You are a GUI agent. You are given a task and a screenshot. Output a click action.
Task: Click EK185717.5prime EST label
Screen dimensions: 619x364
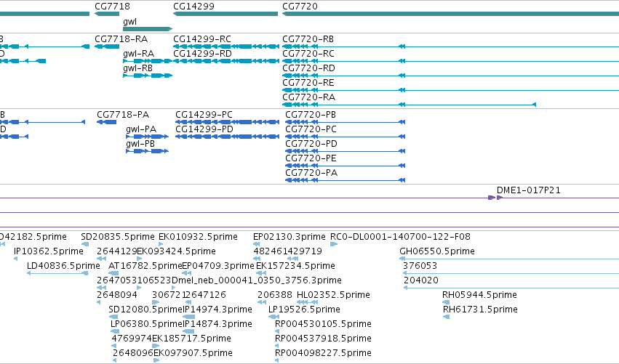point(192,339)
